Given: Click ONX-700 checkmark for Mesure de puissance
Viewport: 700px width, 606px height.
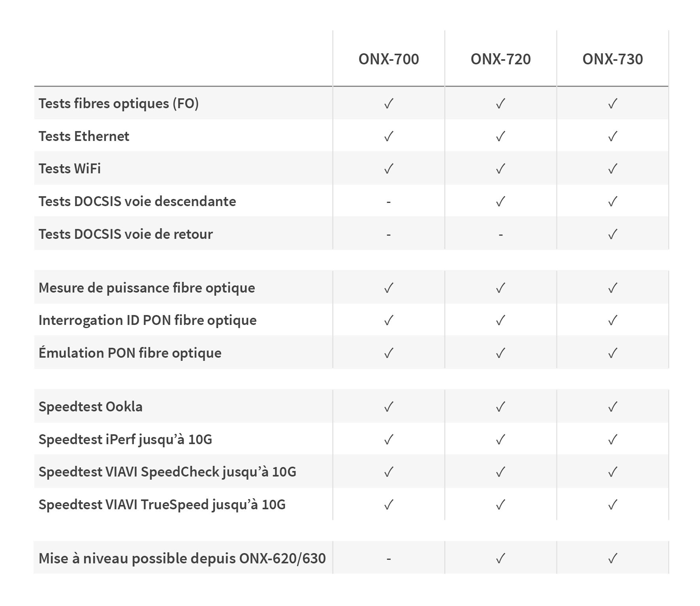Looking at the screenshot, I should [x=389, y=288].
